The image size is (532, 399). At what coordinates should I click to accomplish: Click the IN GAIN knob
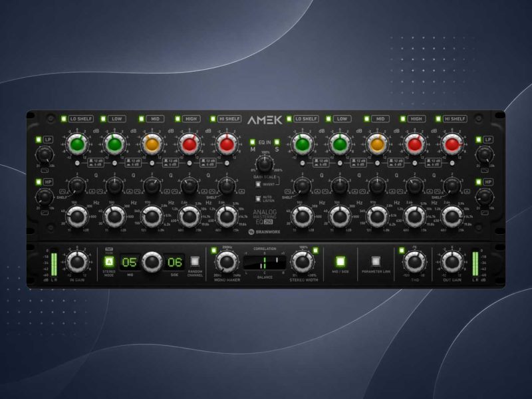[x=77, y=261]
